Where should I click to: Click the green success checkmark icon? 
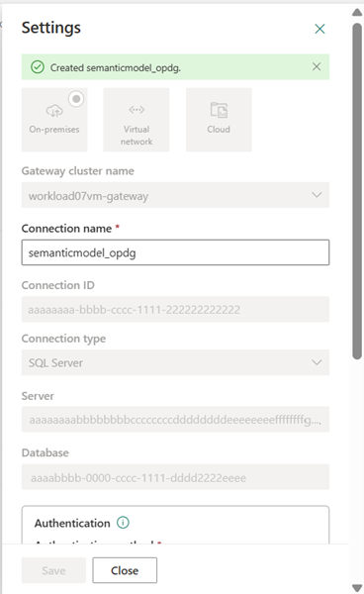(38, 67)
